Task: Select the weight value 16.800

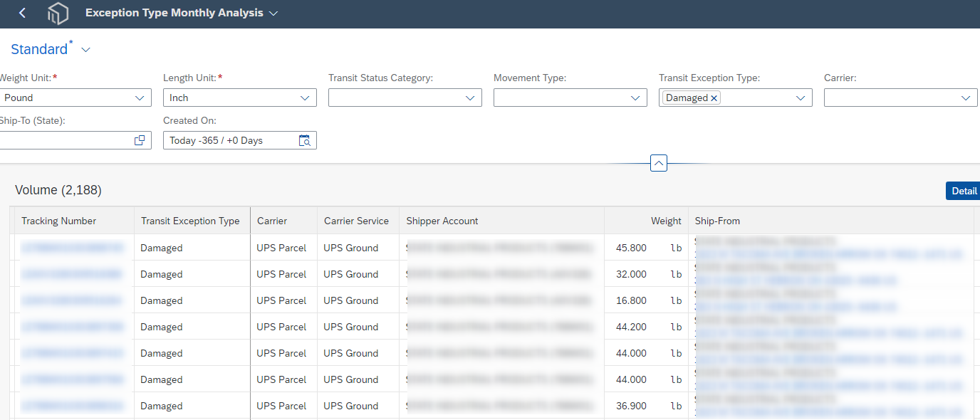Action: coord(631,300)
